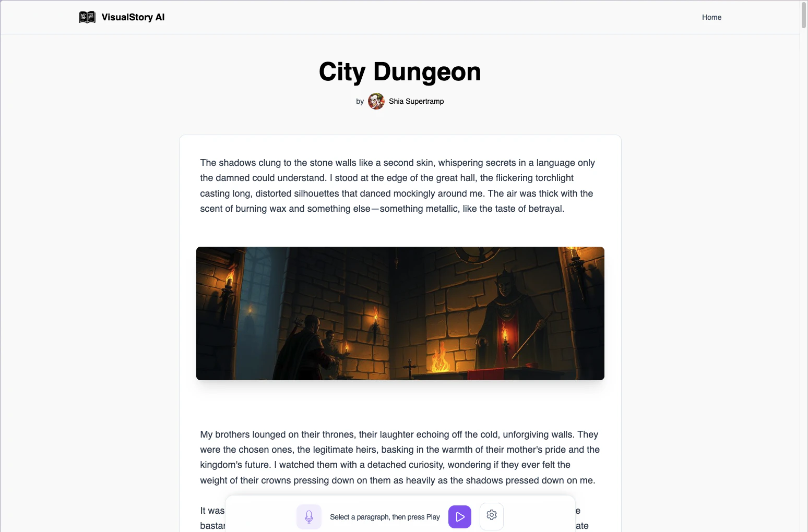This screenshot has height=532, width=808.
Task: Click the 'City Dungeon' story title
Action: [x=400, y=72]
